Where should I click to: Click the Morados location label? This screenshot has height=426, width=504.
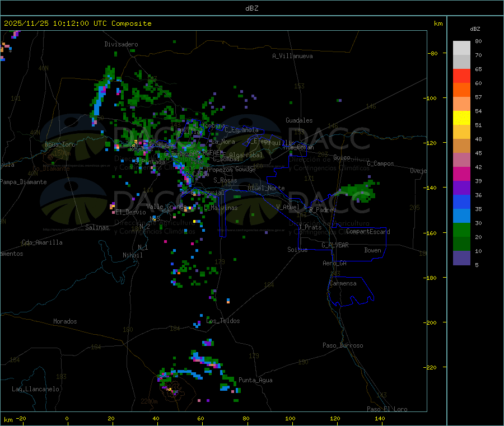coord(65,321)
